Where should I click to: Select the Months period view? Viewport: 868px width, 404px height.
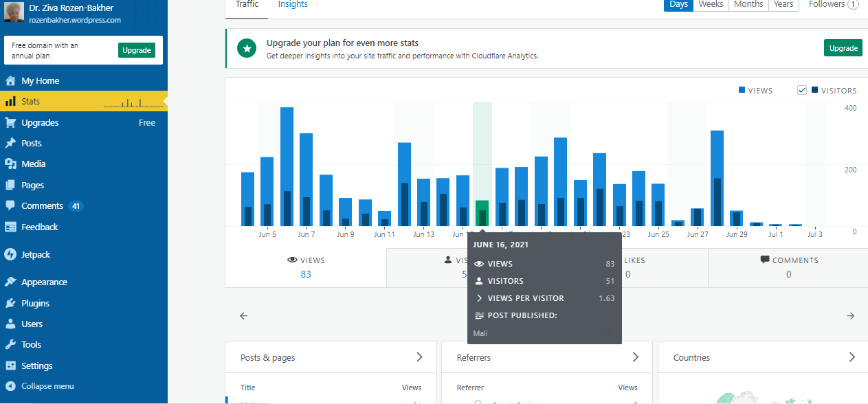tap(748, 5)
